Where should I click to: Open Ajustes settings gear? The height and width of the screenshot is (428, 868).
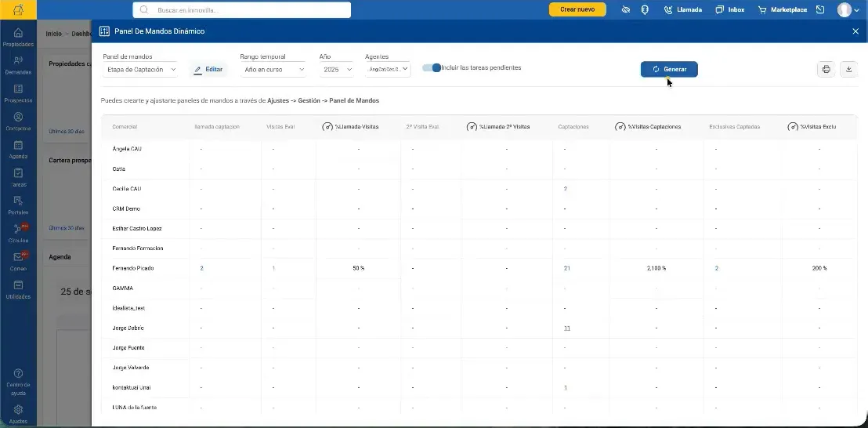pyautogui.click(x=18, y=414)
